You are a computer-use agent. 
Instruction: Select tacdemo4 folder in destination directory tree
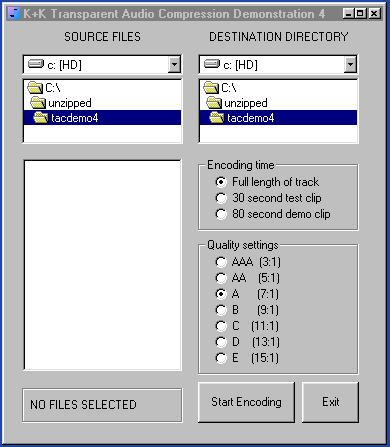278,118
